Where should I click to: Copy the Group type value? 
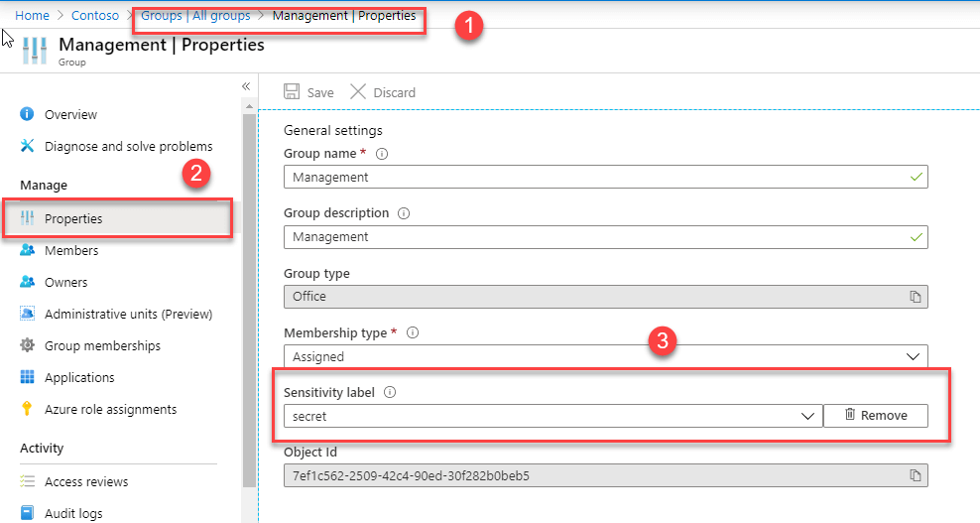pyautogui.click(x=915, y=297)
